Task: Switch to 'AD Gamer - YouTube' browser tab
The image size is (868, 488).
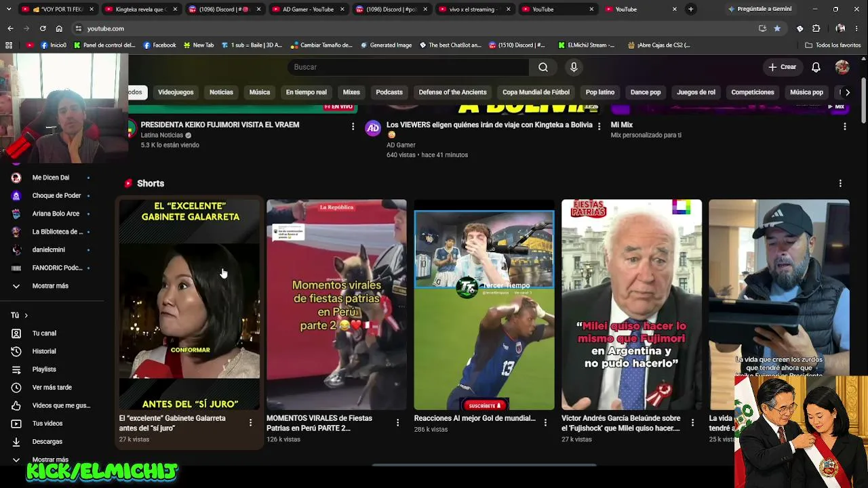Action: click(307, 9)
